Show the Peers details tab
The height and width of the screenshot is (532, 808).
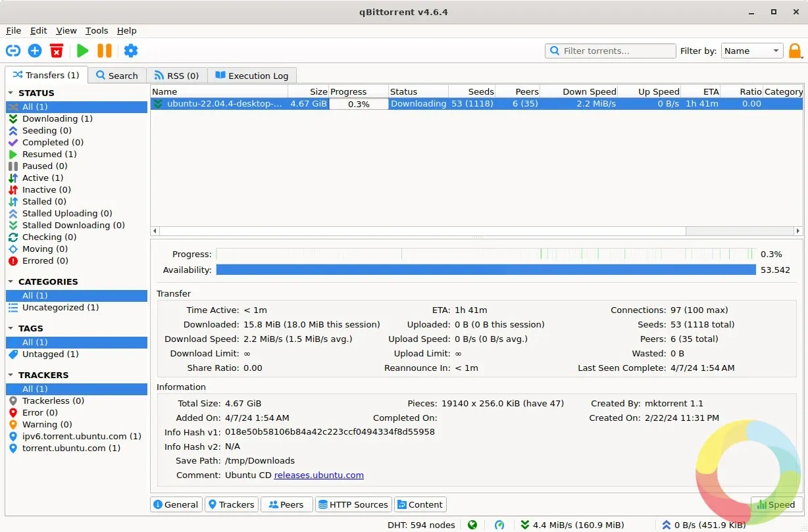(286, 504)
